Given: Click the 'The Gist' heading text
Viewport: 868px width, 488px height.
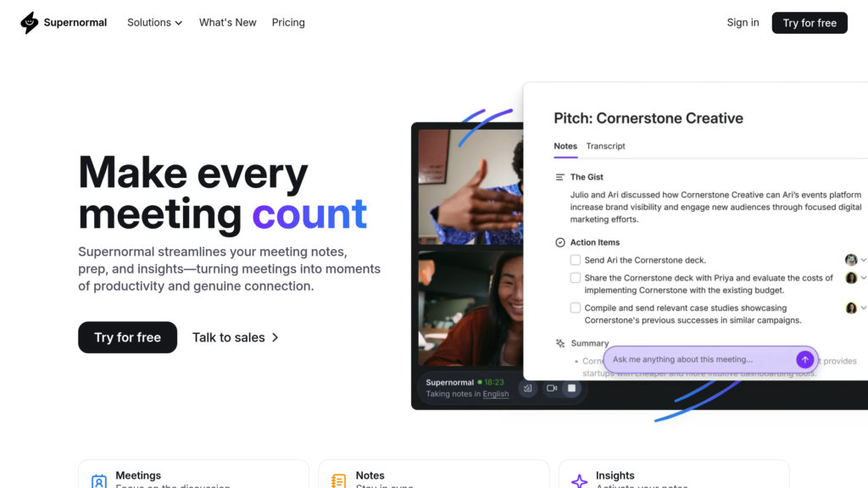Looking at the screenshot, I should (x=587, y=177).
